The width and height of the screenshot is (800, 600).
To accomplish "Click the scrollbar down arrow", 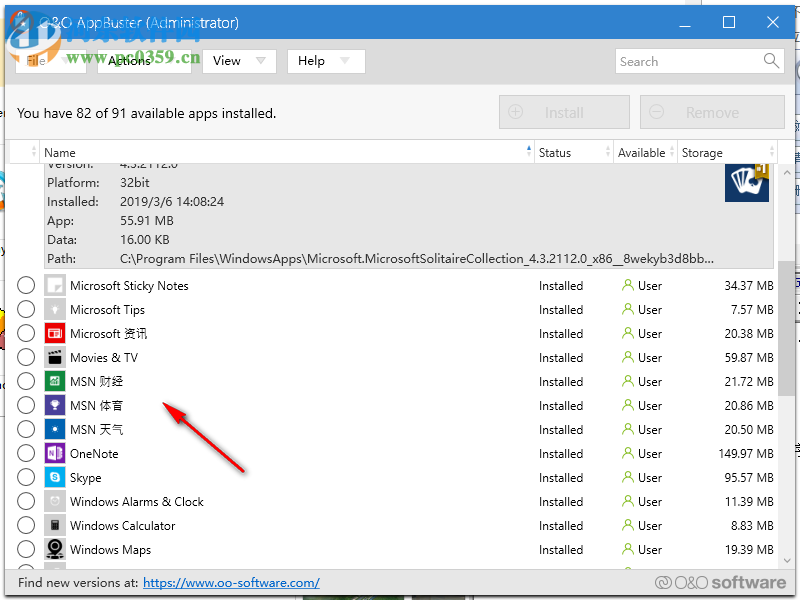I will 786,560.
